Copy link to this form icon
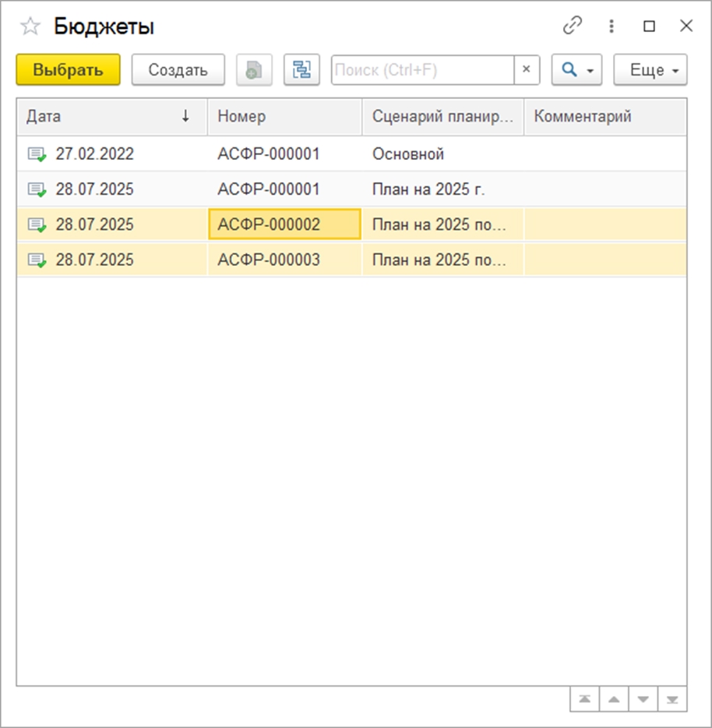This screenshot has width=712, height=728. [x=573, y=26]
